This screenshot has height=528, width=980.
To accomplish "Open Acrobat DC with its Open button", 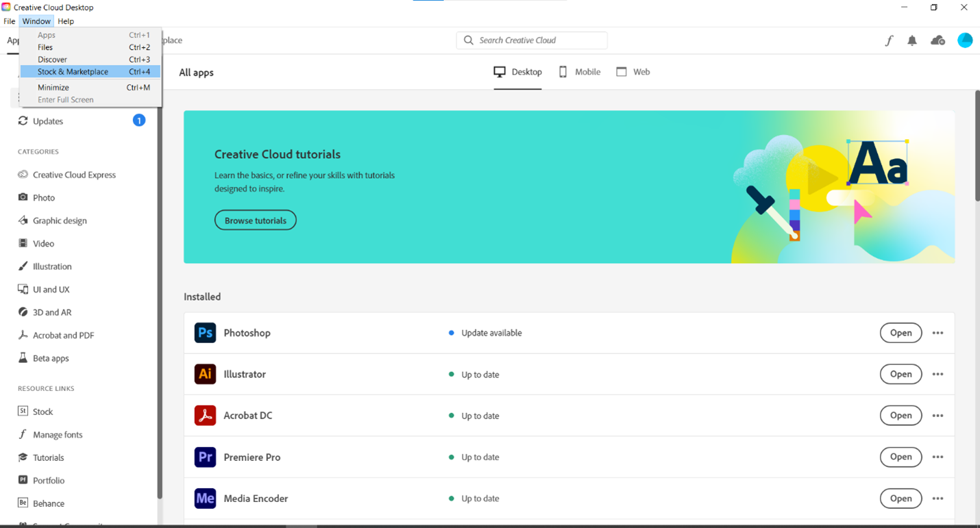I will 901,415.
